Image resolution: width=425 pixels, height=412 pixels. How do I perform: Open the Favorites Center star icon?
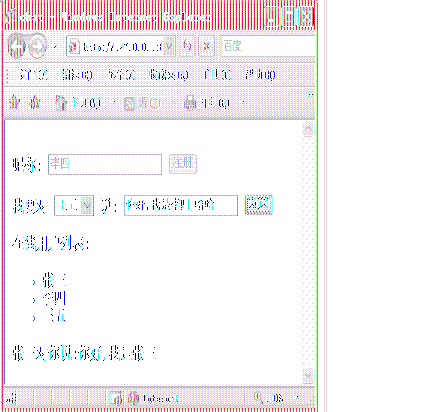pos(14,102)
